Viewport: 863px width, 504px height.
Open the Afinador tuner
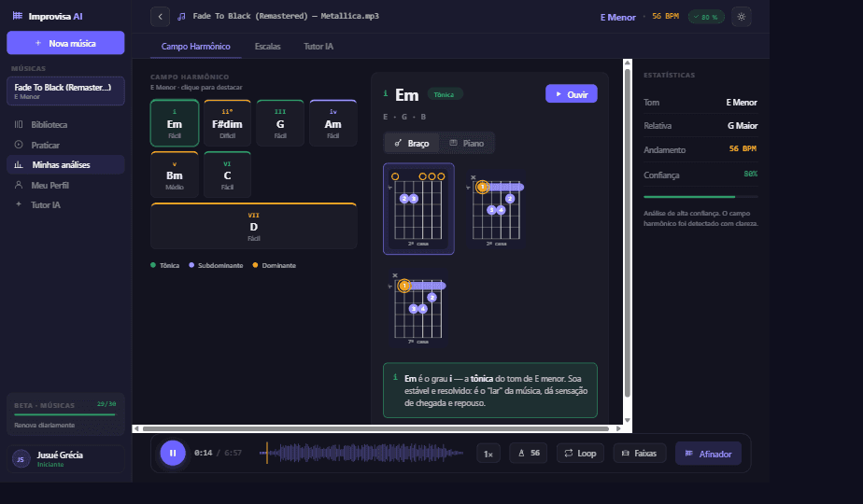(x=708, y=454)
